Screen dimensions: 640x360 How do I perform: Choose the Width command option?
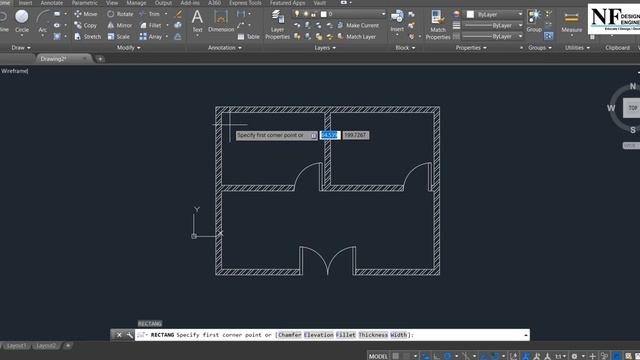398,335
